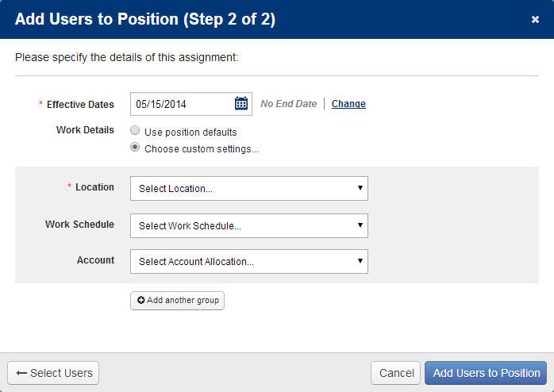Viewport: 554px width, 392px height.
Task: Confirm with Add Users to Position button
Action: point(486,373)
